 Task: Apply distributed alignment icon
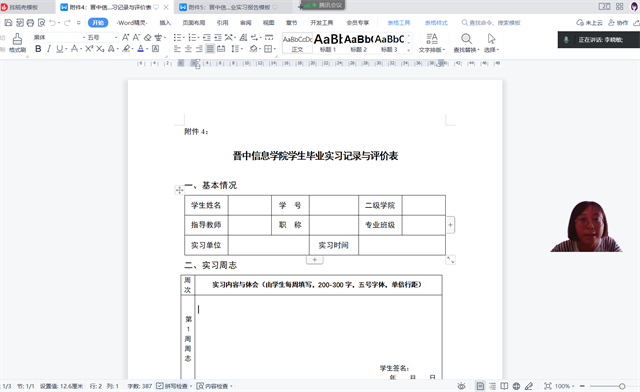click(x=221, y=49)
